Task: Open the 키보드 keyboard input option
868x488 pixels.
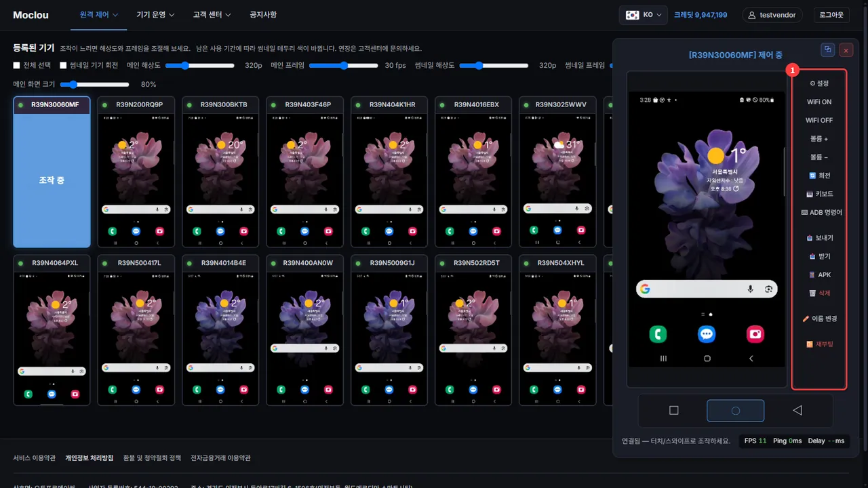Action: (819, 194)
